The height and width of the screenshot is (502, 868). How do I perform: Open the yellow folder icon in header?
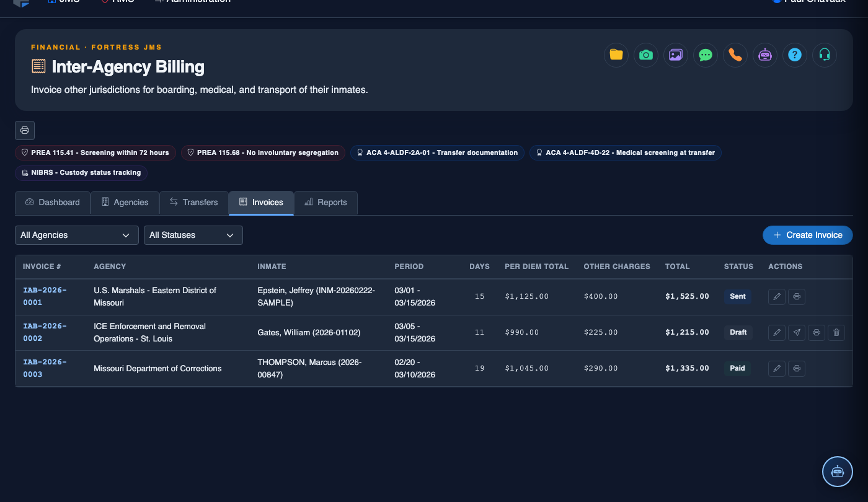click(616, 55)
